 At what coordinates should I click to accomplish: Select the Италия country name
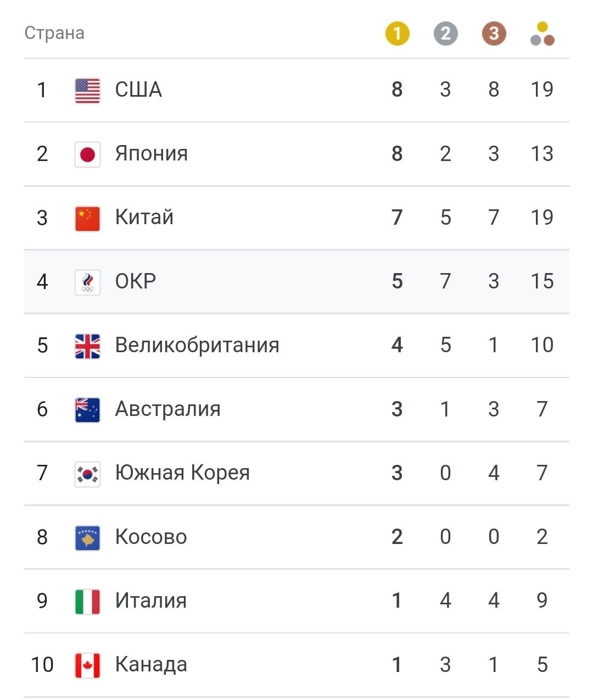click(150, 601)
